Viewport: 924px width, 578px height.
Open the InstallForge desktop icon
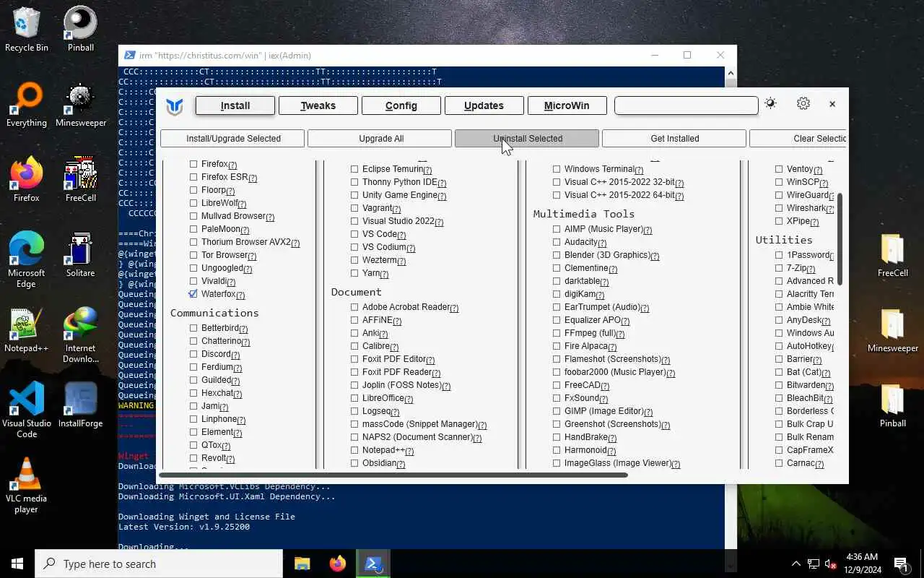pos(80,405)
